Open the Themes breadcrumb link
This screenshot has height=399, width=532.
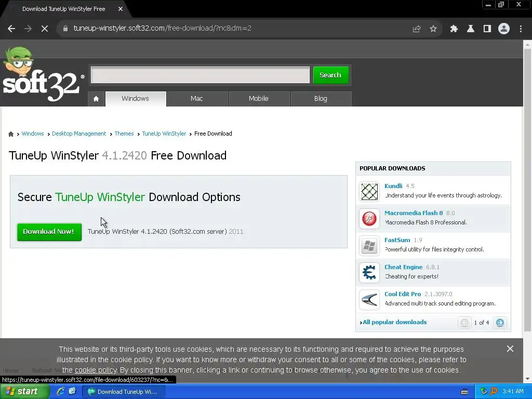(124, 134)
